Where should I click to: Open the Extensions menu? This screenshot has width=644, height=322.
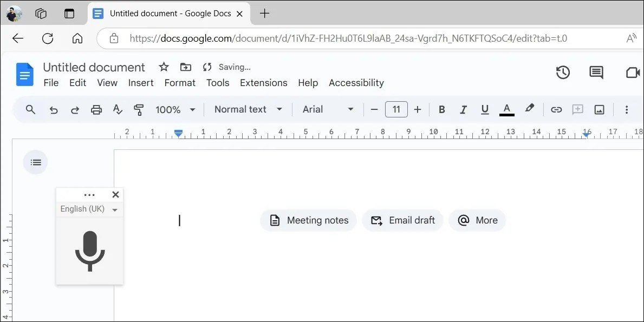point(264,83)
